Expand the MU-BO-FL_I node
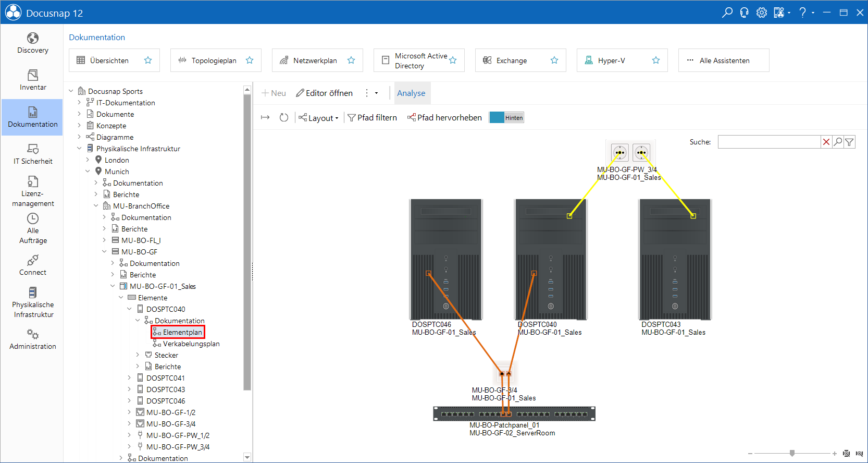The image size is (868, 463). click(x=104, y=240)
